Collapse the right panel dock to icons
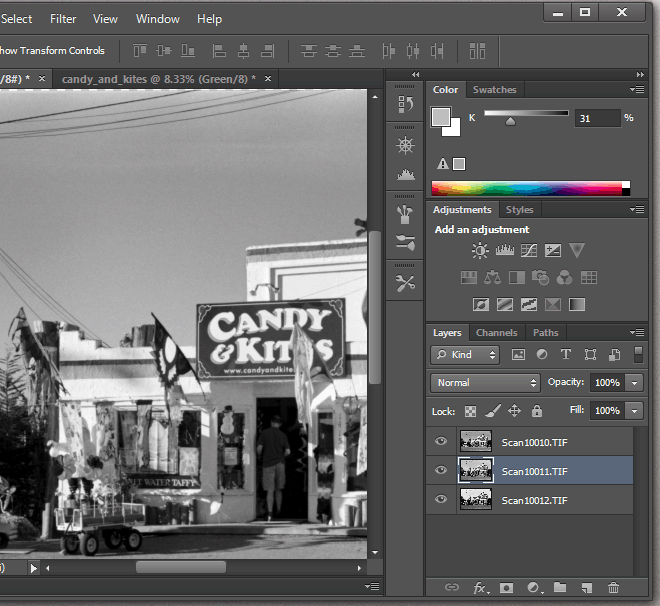660x606 pixels. click(x=640, y=74)
